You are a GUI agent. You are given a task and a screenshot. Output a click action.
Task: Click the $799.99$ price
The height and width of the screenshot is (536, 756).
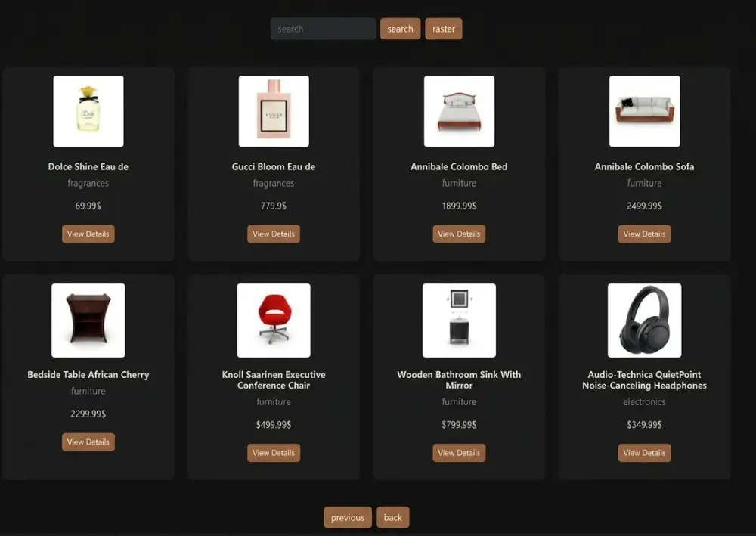click(x=459, y=425)
